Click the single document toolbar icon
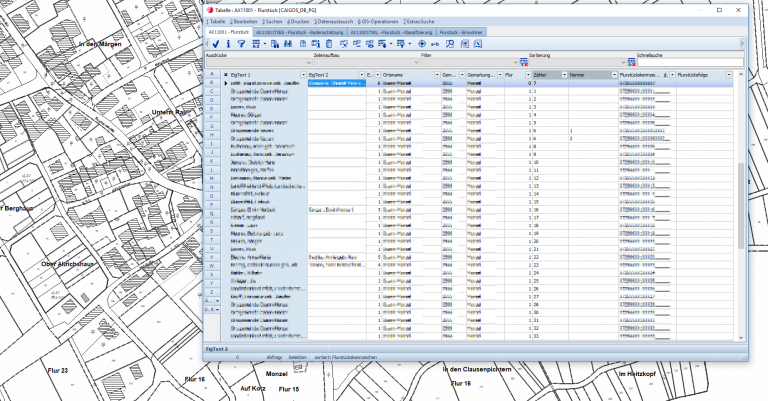Viewport: 768px width, 401px height. tap(303, 44)
